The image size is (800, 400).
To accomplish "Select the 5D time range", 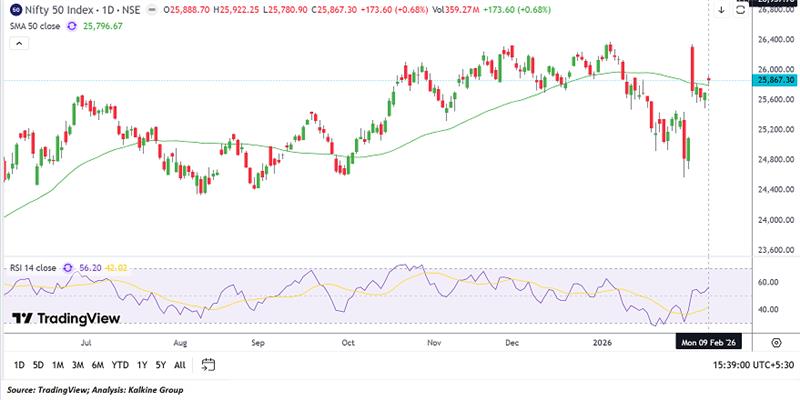I will [x=39, y=366].
